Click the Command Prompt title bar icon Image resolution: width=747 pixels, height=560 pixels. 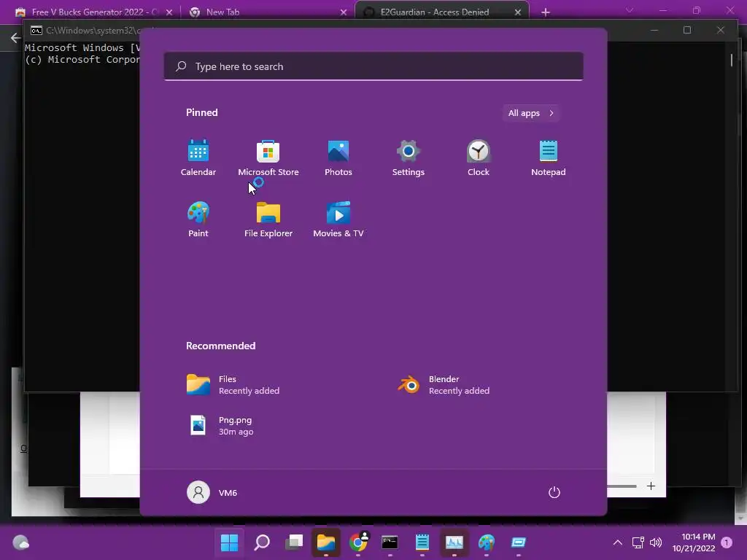36,31
